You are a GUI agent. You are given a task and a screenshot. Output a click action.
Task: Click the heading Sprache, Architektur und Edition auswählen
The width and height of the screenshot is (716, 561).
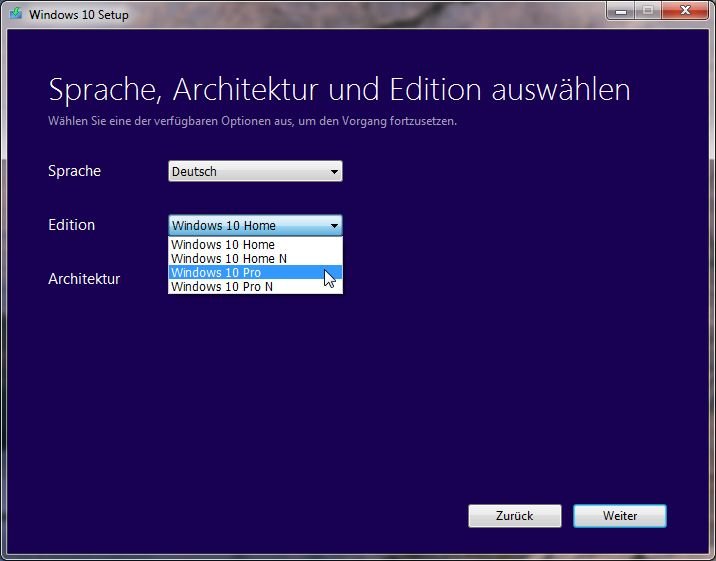click(x=339, y=89)
